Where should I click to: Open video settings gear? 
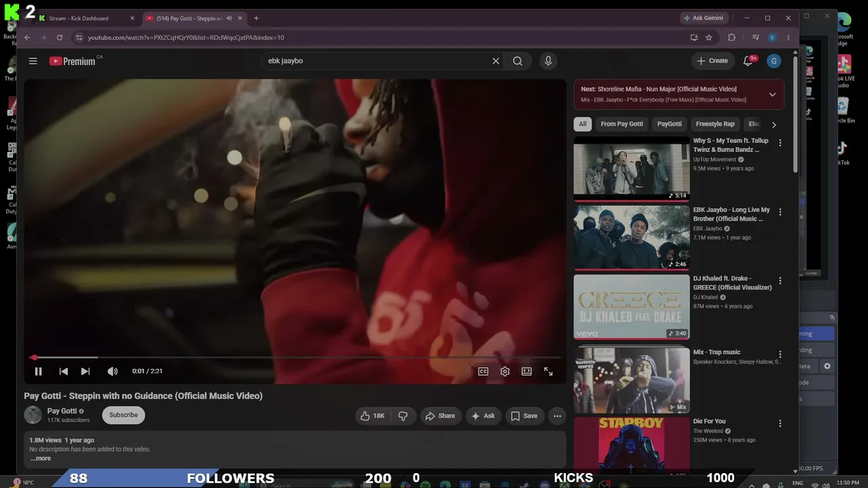tap(505, 371)
